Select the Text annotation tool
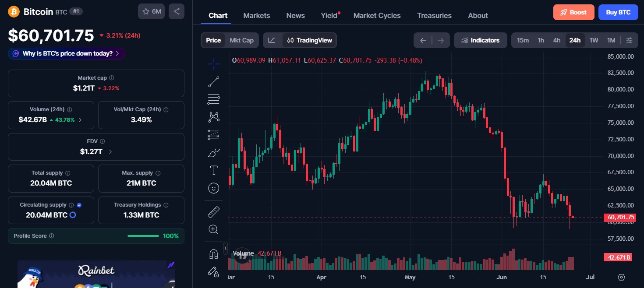The image size is (644, 288). pos(214,170)
